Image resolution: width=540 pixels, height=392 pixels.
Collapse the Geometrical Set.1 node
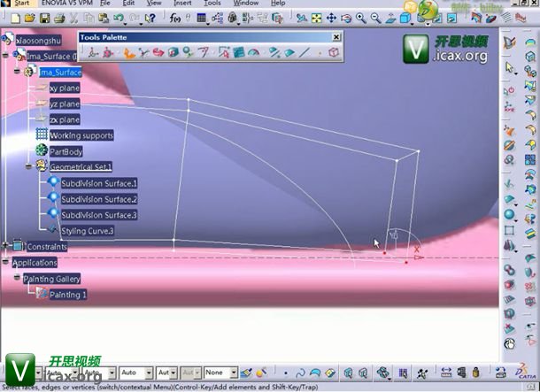tap(29, 166)
